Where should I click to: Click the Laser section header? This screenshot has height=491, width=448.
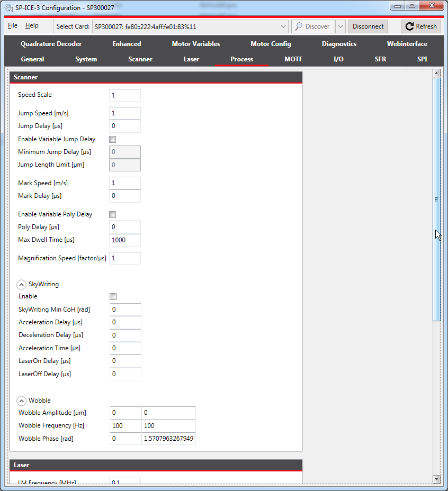pyautogui.click(x=156, y=465)
